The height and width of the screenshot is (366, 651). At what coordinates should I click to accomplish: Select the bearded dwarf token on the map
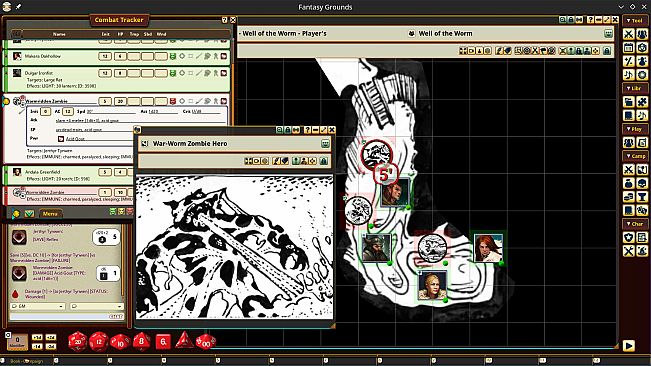click(376, 248)
